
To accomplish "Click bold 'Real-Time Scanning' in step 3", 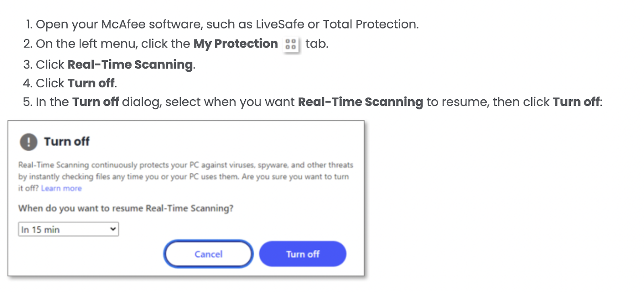I will coord(130,64).
